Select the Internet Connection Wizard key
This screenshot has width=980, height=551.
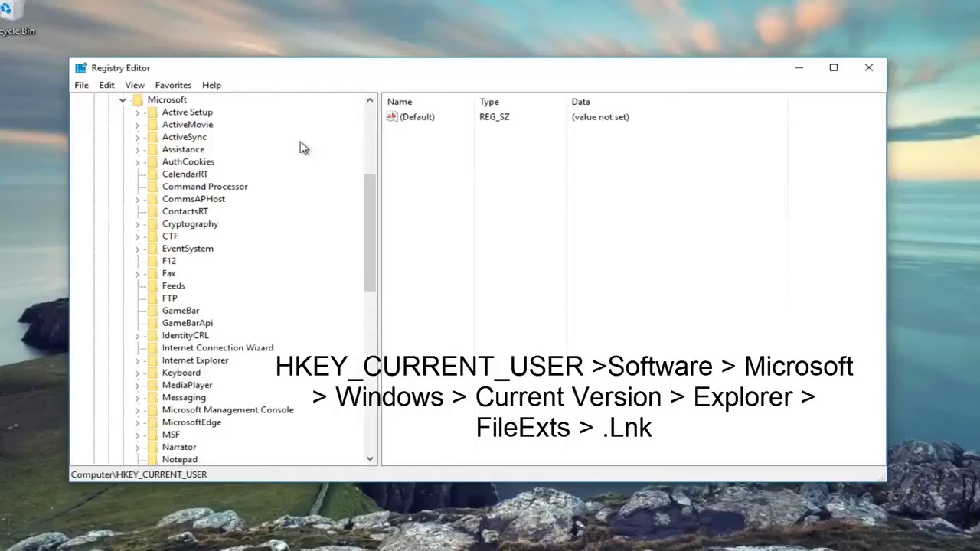[217, 347]
